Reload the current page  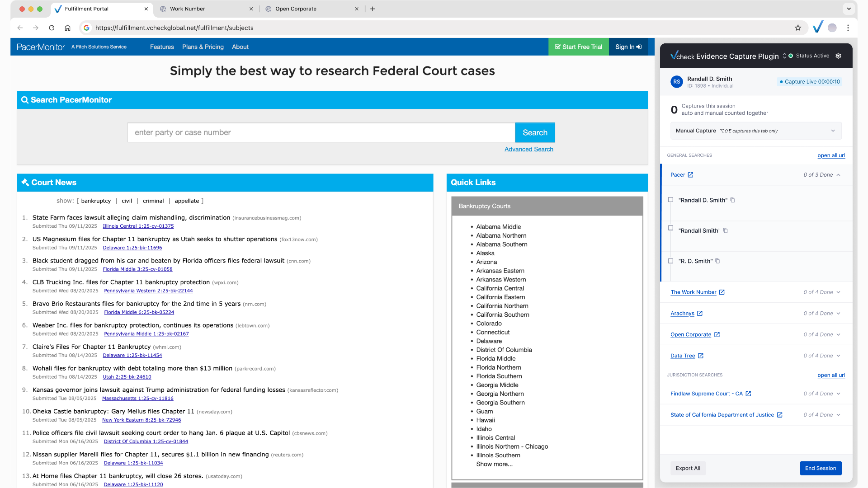[52, 28]
